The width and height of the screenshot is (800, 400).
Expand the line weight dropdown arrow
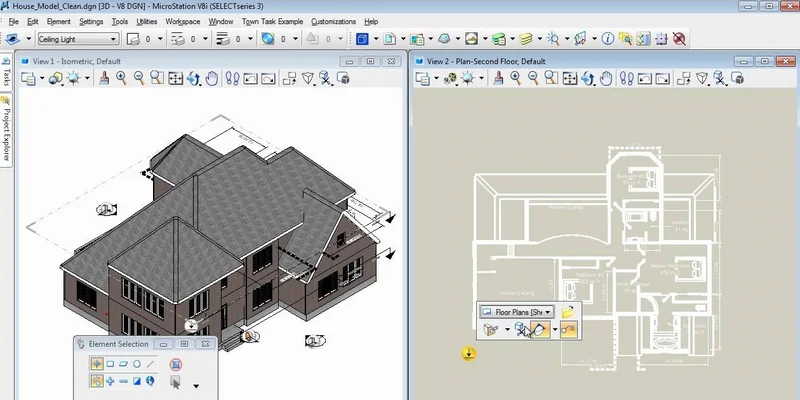pyautogui.click(x=252, y=39)
